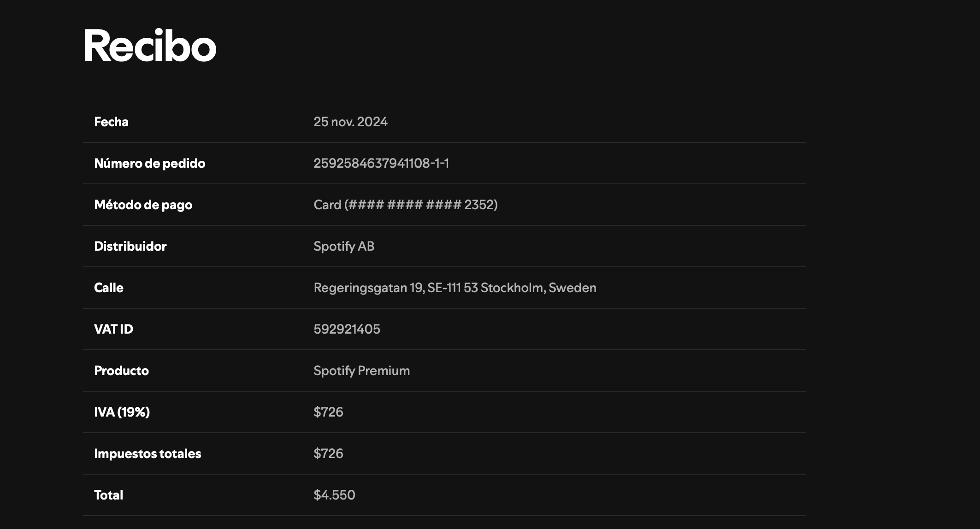Click the Producto label
Screen dimensions: 980x529
(121, 370)
